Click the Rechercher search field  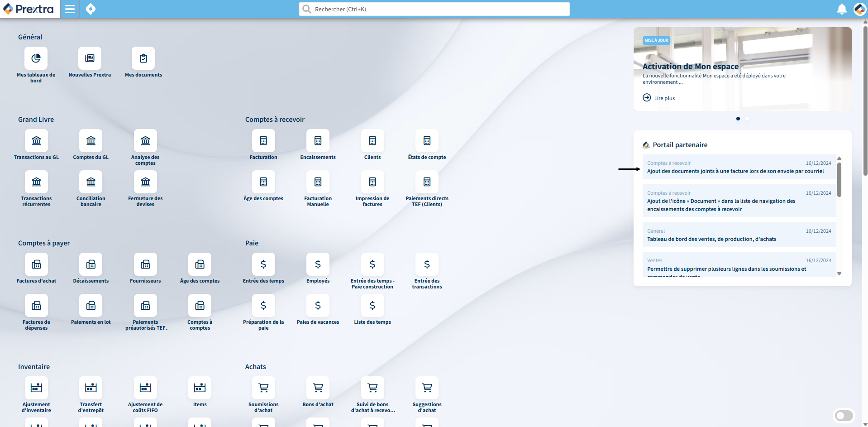[434, 9]
